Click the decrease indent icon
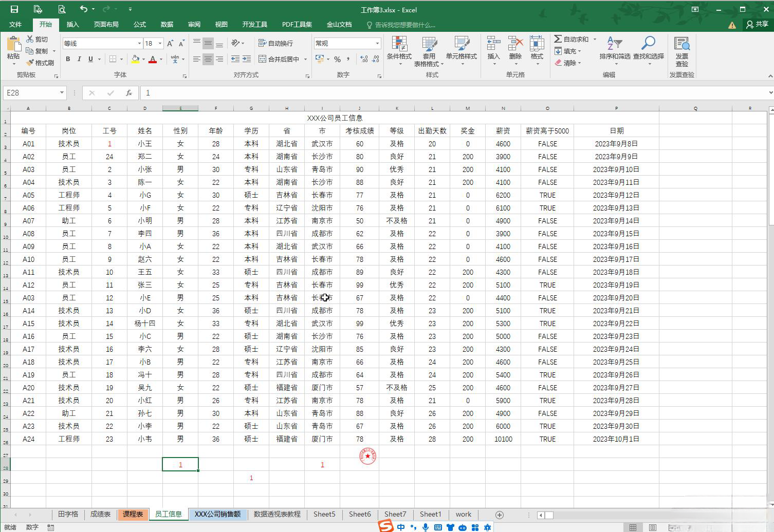 pos(235,60)
